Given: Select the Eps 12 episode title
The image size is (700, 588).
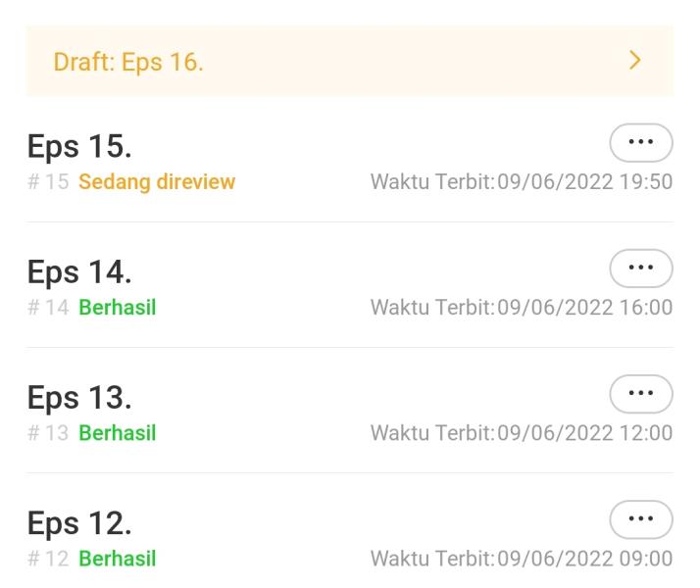Looking at the screenshot, I should 79,523.
